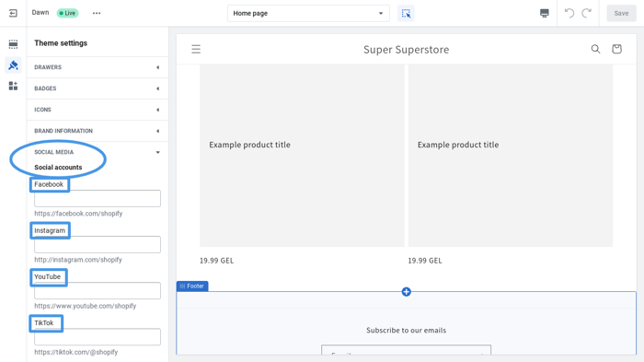The image size is (644, 362).
Task: Open the Home page template dropdown
Action: [308, 13]
